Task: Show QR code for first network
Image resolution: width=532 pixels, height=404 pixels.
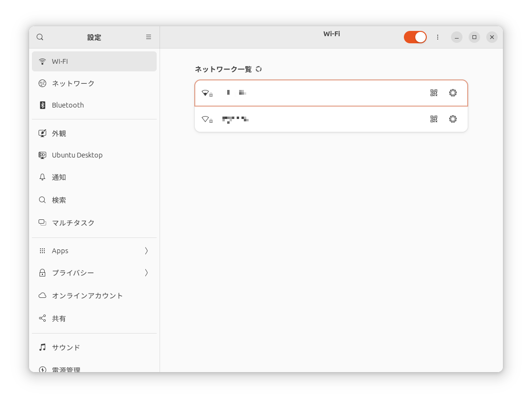Action: coord(434,93)
